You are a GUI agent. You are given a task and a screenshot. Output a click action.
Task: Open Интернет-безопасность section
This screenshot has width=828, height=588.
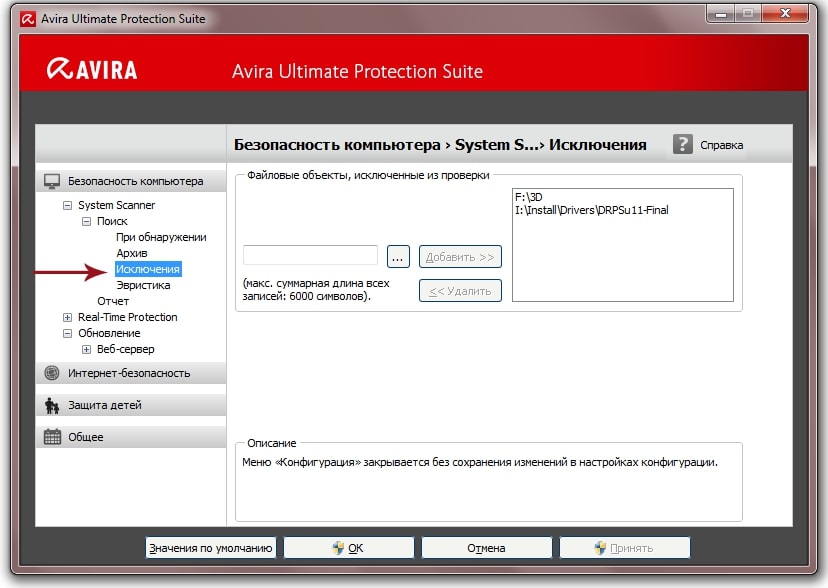tap(131, 373)
